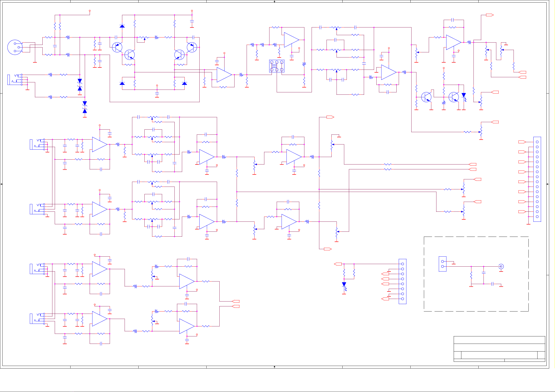555x392 pixels.
Task: Select the op-amp following the discrete transistor preamp
Action: tap(224, 75)
